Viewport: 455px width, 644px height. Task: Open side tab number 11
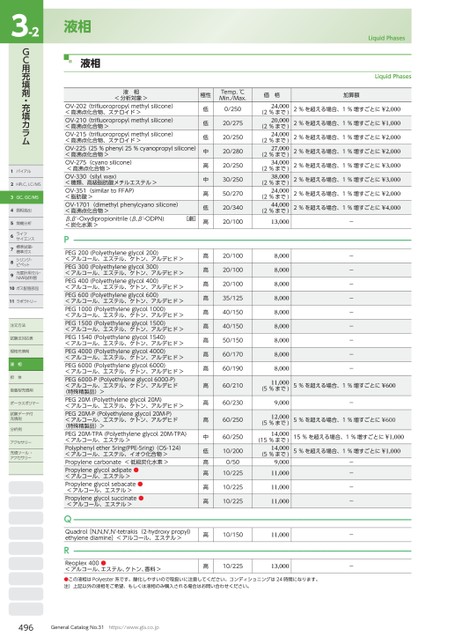click(x=26, y=301)
